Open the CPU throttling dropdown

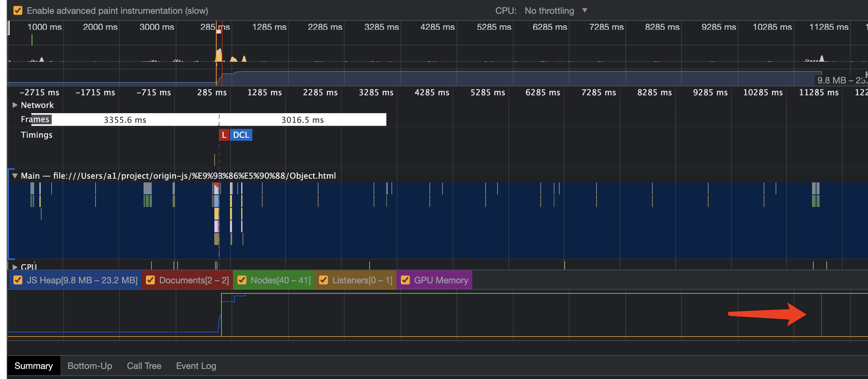click(556, 10)
